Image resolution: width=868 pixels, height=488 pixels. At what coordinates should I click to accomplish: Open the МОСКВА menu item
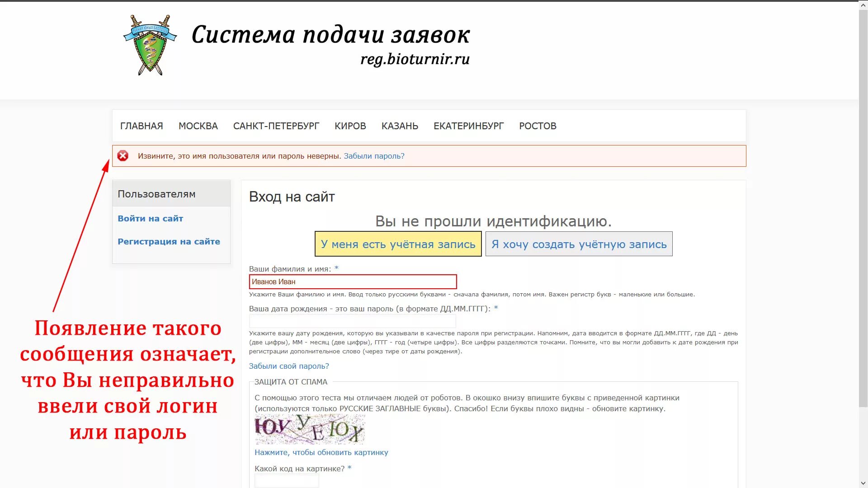tap(198, 126)
